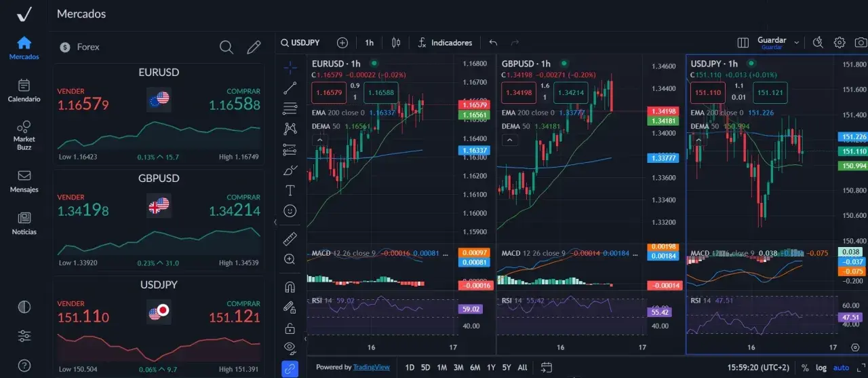Image resolution: width=868 pixels, height=378 pixels.
Task: Collapse EURUSD chart indicator legend chevron
Action: click(319, 140)
